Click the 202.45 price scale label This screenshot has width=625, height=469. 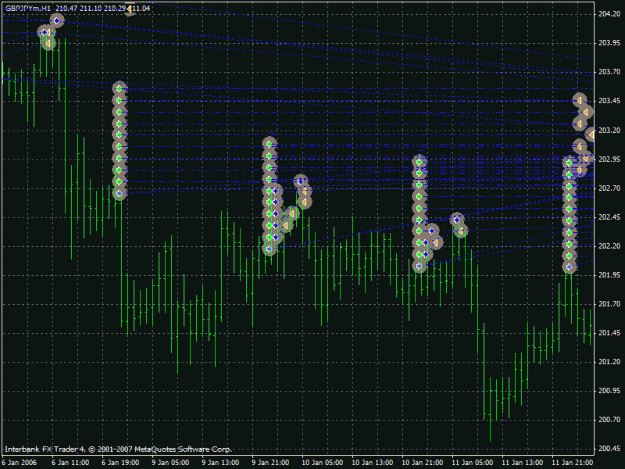click(609, 217)
